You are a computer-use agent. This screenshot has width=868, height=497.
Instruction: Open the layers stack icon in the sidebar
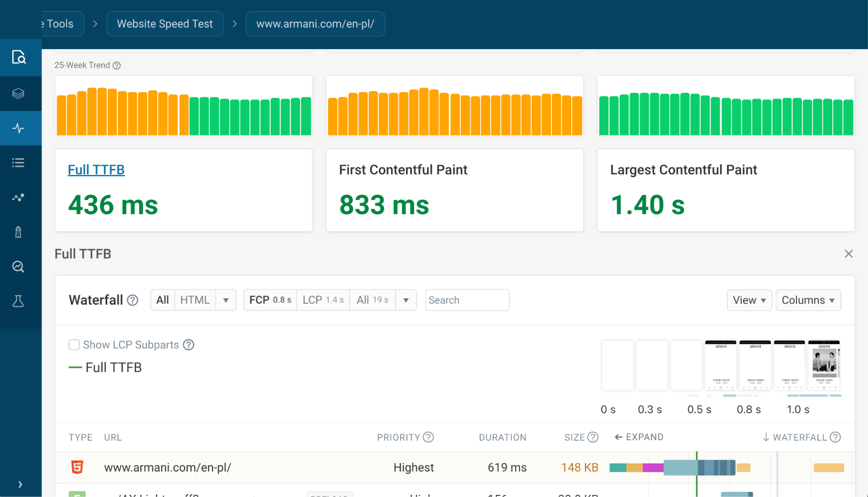[x=18, y=93]
